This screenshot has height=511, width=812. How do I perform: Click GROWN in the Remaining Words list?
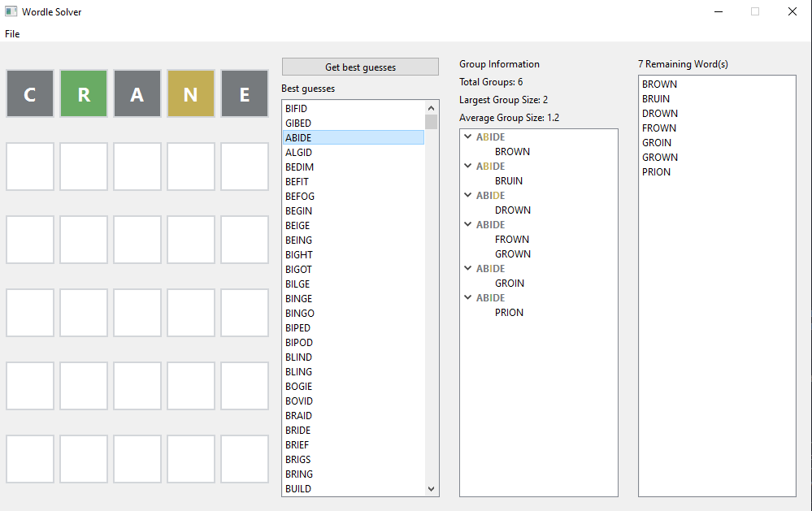click(x=717, y=158)
